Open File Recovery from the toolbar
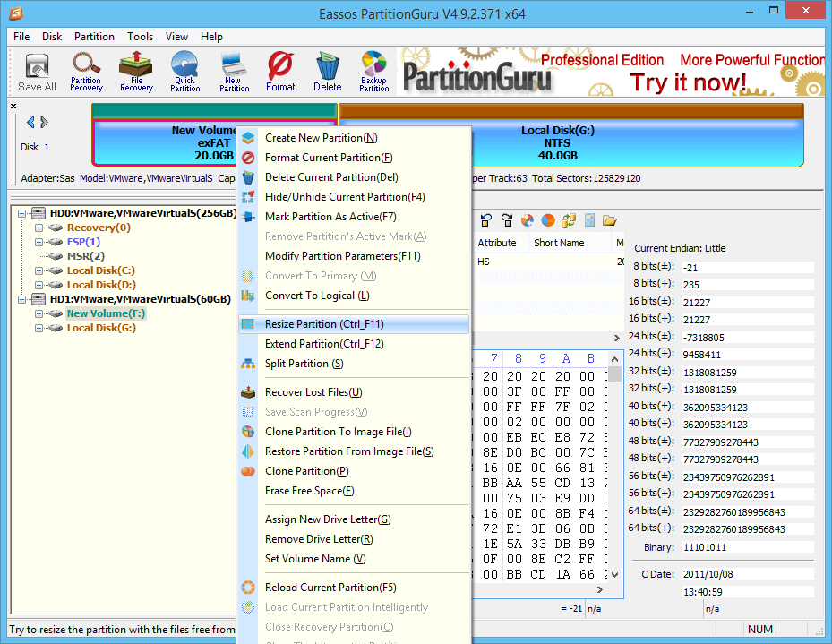The height and width of the screenshot is (644, 832). coord(136,73)
